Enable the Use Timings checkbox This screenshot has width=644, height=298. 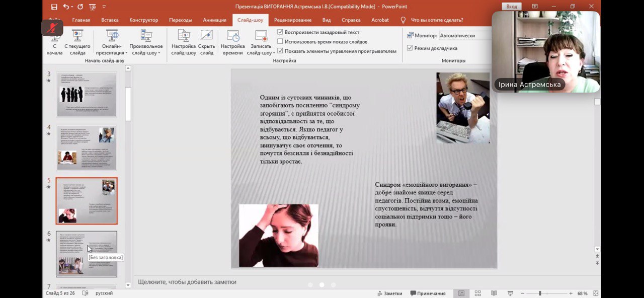click(x=280, y=42)
